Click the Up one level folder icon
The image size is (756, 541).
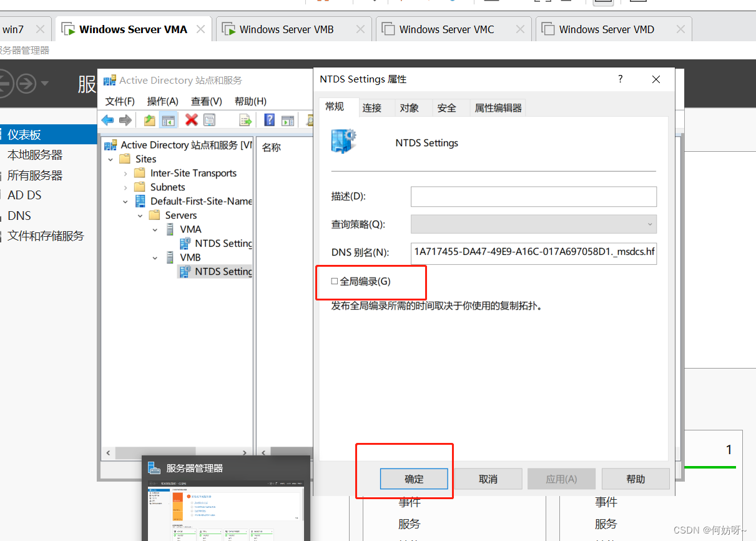click(x=150, y=120)
